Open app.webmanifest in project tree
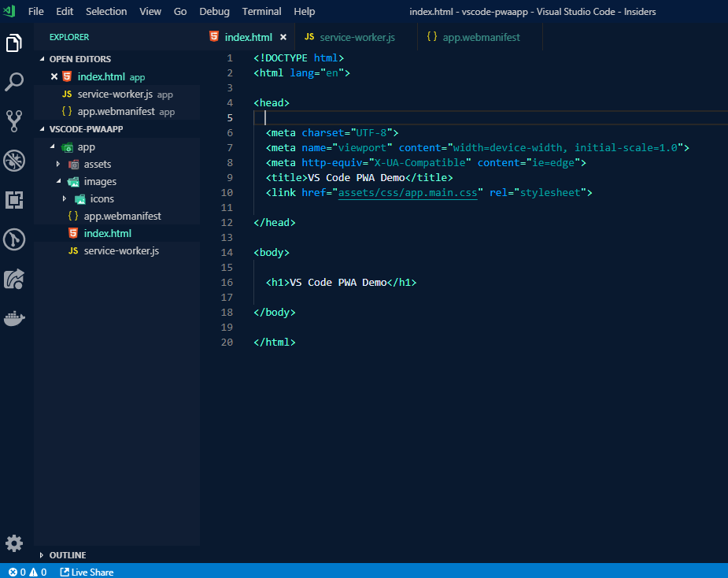 [x=117, y=216]
